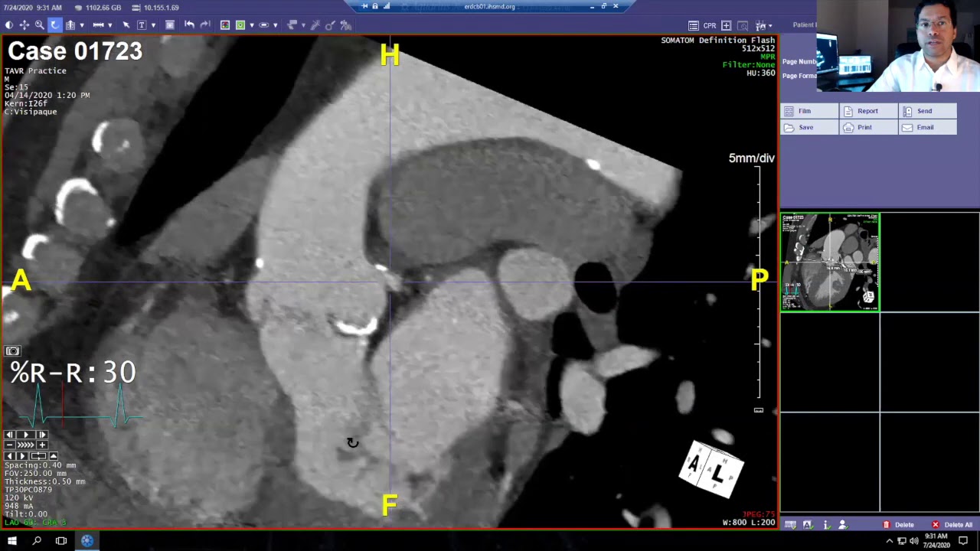Image resolution: width=980 pixels, height=551 pixels.
Task: Click the CPR button
Action: 710,25
